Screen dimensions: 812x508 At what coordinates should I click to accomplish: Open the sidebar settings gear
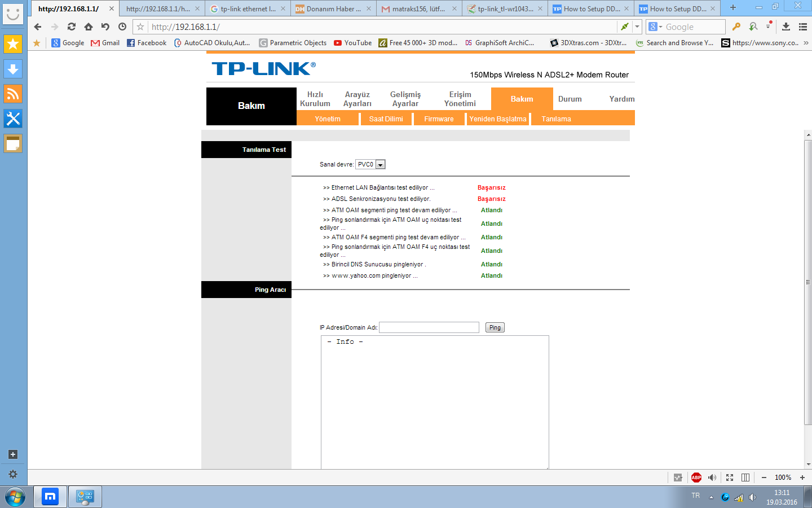[13, 474]
